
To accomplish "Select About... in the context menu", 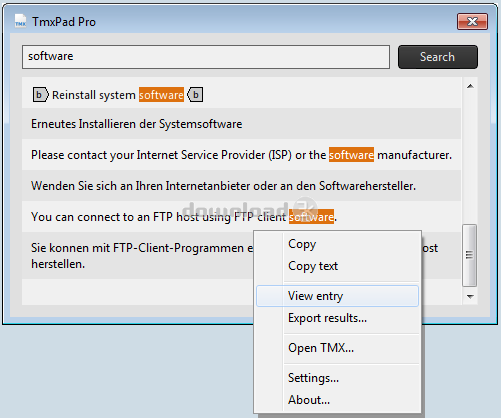I will (309, 400).
